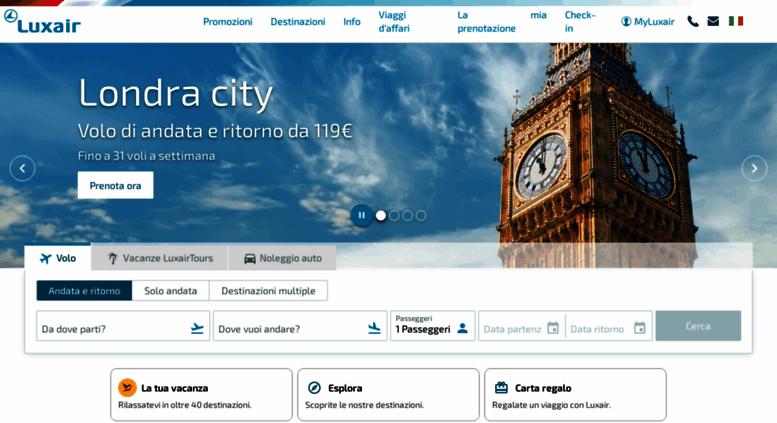Open the Passeggeri dropdown
The height and width of the screenshot is (423, 777).
432,326
